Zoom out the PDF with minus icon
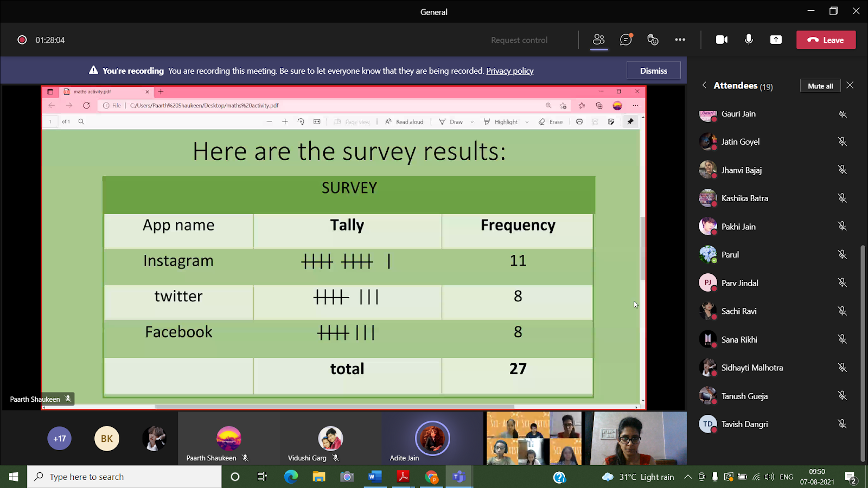This screenshot has width=868, height=488. tap(269, 121)
